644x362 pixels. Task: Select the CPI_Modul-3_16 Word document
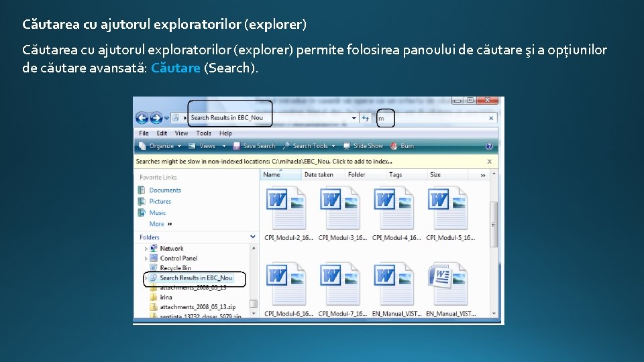[342, 214]
